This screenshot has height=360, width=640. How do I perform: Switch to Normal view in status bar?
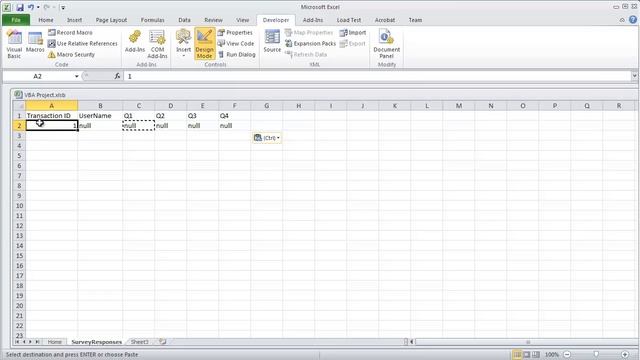517,355
